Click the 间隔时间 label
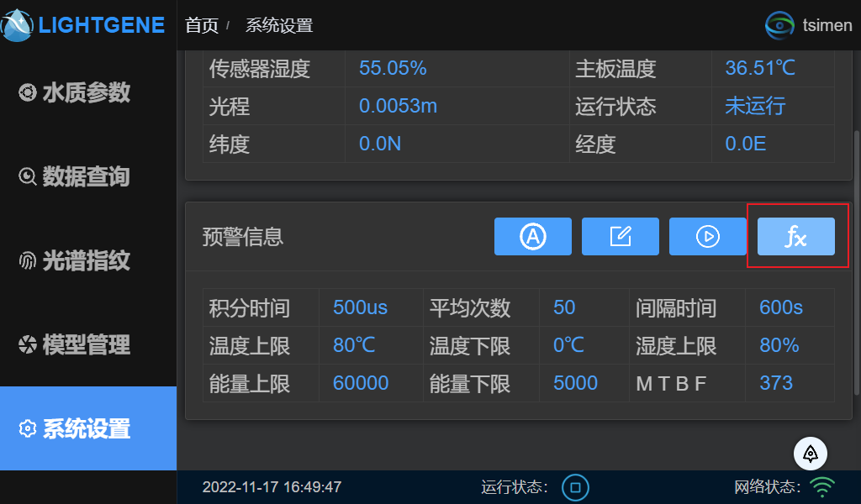The width and height of the screenshot is (861, 504). click(x=676, y=308)
